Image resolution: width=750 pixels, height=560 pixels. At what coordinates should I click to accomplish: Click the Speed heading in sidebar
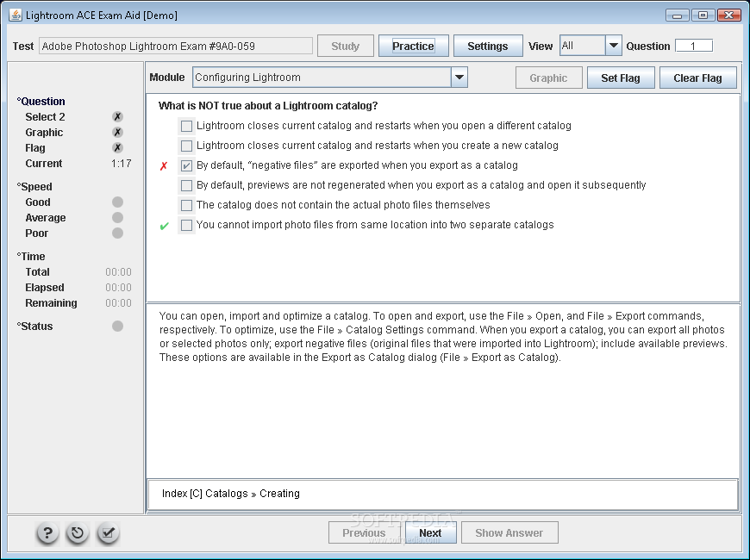[x=34, y=186]
